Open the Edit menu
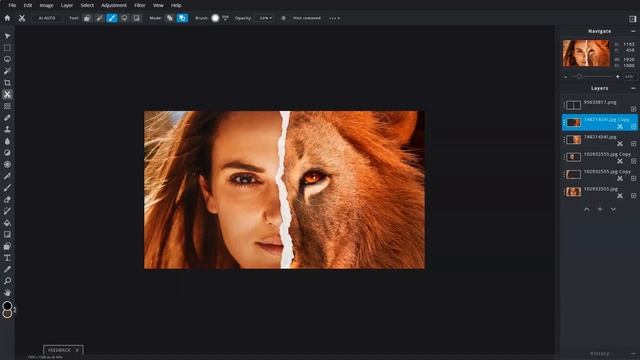Screen dimensions: 640x360 28,5
